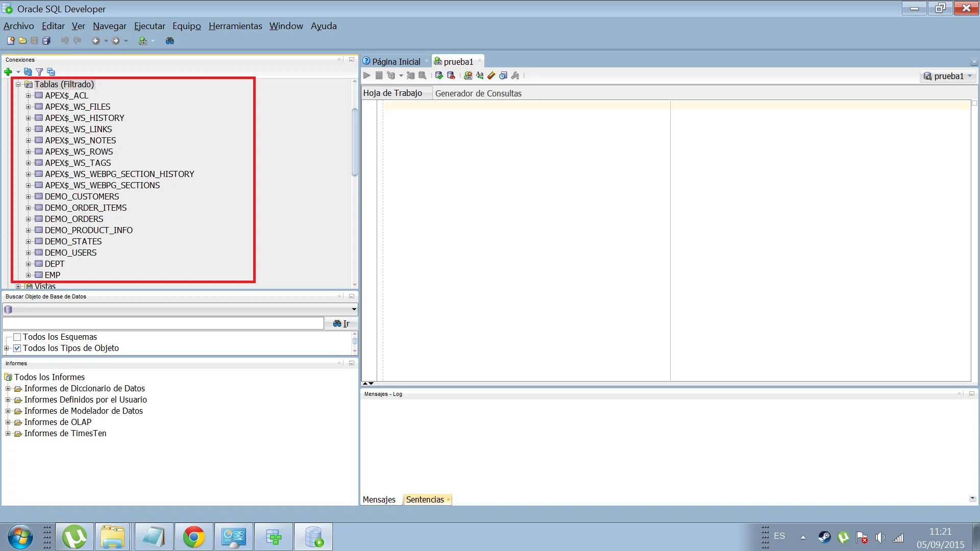Select Todos los Informes node
Image resolution: width=980 pixels, height=551 pixels.
point(50,377)
